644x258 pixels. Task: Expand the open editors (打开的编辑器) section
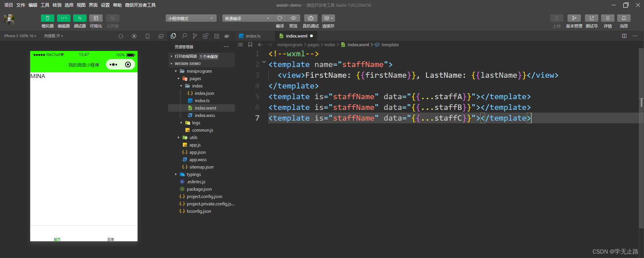pos(201,56)
